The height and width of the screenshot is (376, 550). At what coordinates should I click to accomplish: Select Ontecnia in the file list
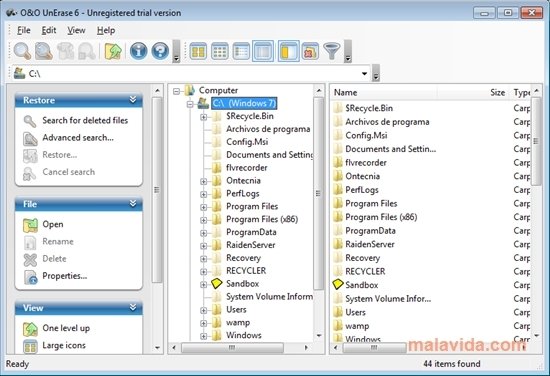click(x=362, y=176)
